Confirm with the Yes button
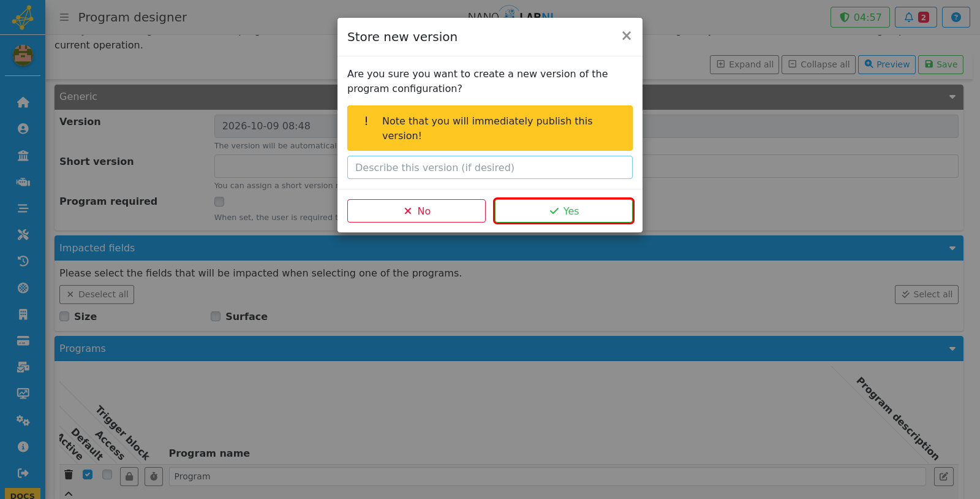Image resolution: width=980 pixels, height=499 pixels. [563, 211]
